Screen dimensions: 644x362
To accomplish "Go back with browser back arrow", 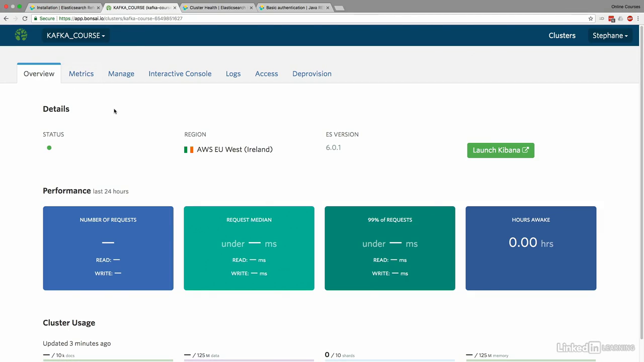I will tap(6, 19).
